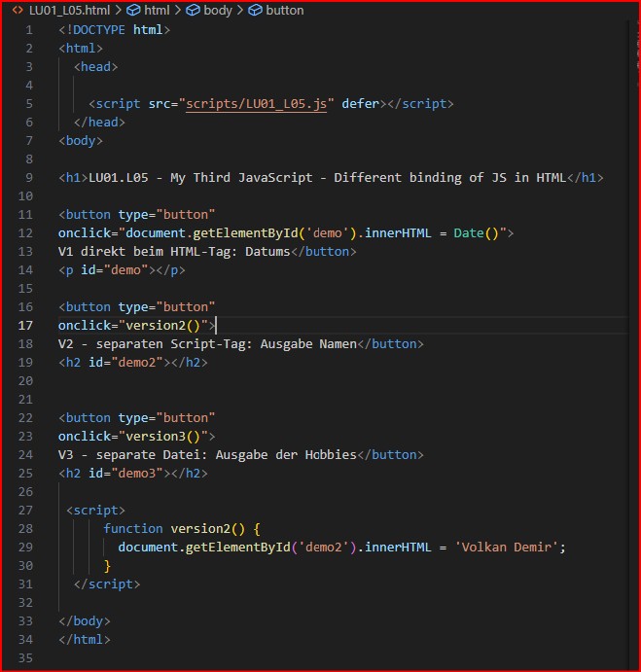This screenshot has width=641, height=672.
Task: Click the body element cube icon in breadcrumb
Action: point(193,11)
